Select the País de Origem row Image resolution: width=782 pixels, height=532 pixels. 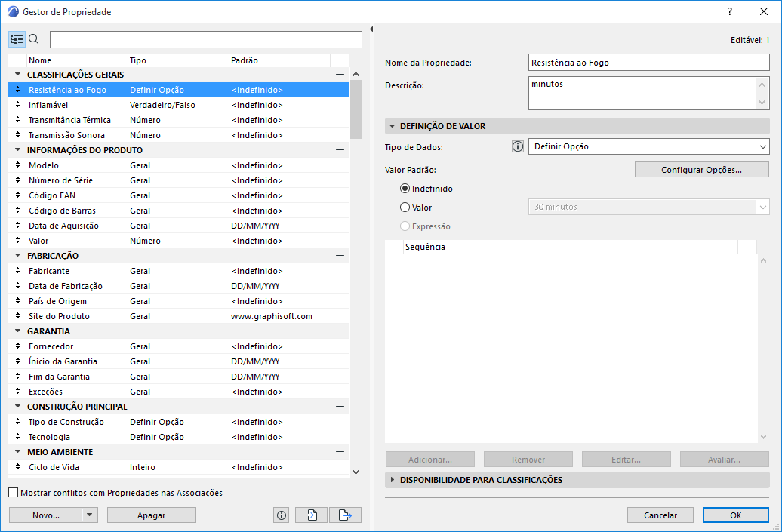coord(179,301)
